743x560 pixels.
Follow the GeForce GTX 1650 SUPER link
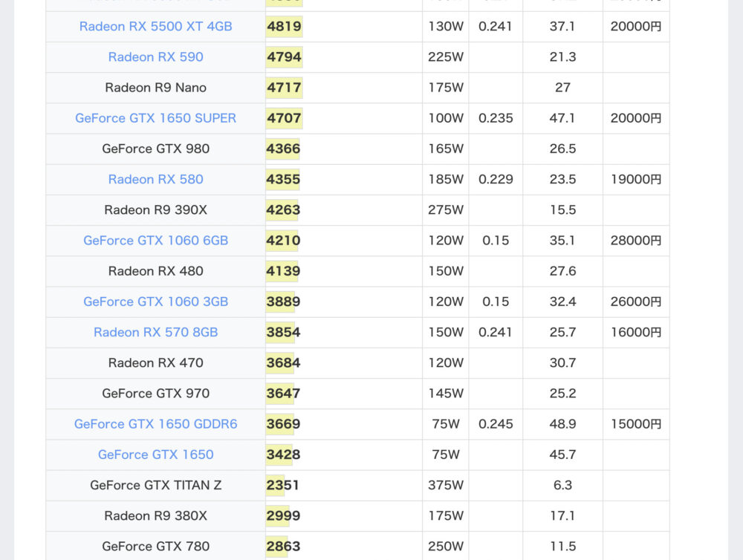[x=155, y=118]
